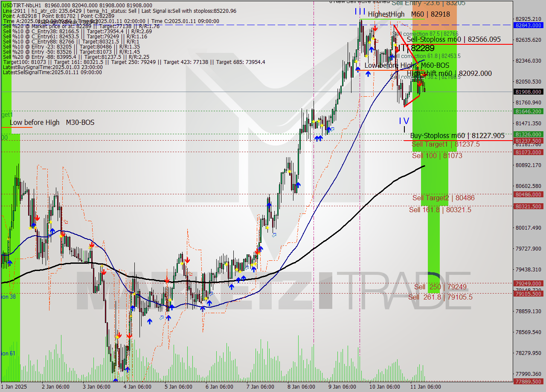Click the 'Sell correction 61.8 | 82453.5' label

tap(427, 56)
